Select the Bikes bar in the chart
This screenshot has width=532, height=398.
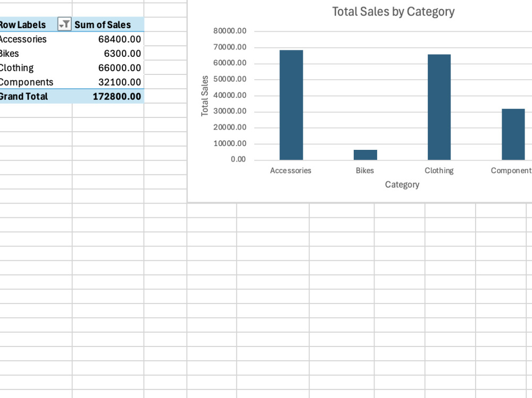point(365,155)
